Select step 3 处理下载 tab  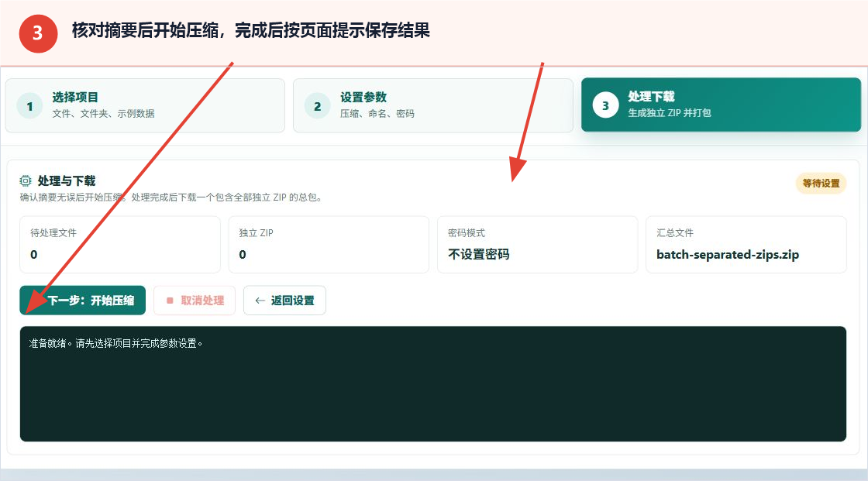click(721, 105)
